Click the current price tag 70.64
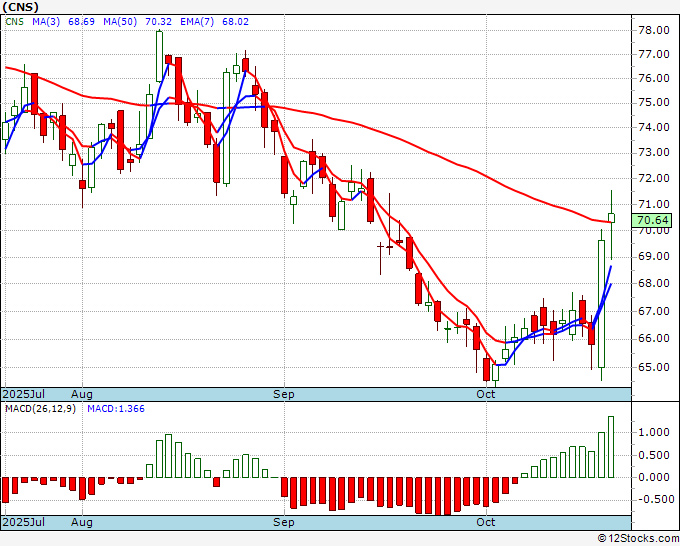The width and height of the screenshot is (680, 546). tap(652, 220)
